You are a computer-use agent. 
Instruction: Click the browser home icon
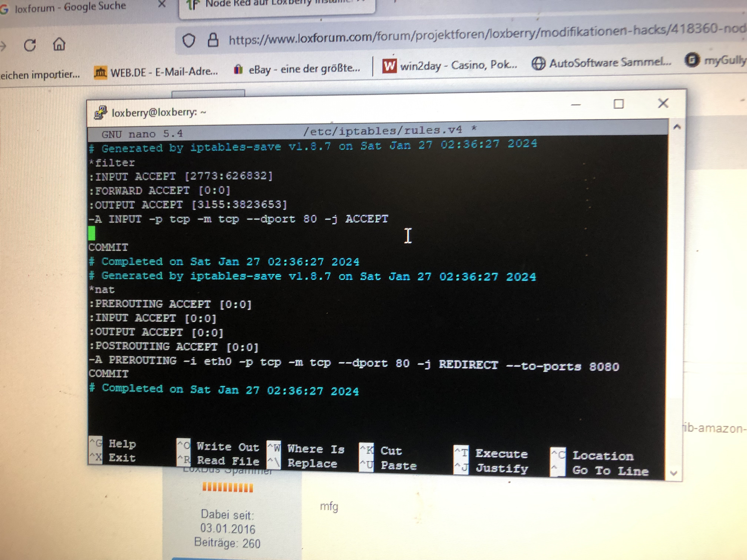(x=59, y=44)
